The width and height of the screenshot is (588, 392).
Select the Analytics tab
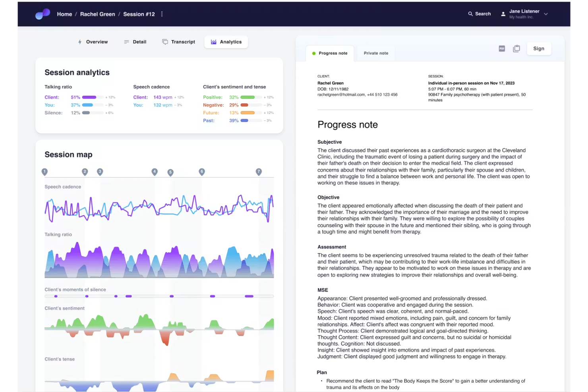point(226,42)
